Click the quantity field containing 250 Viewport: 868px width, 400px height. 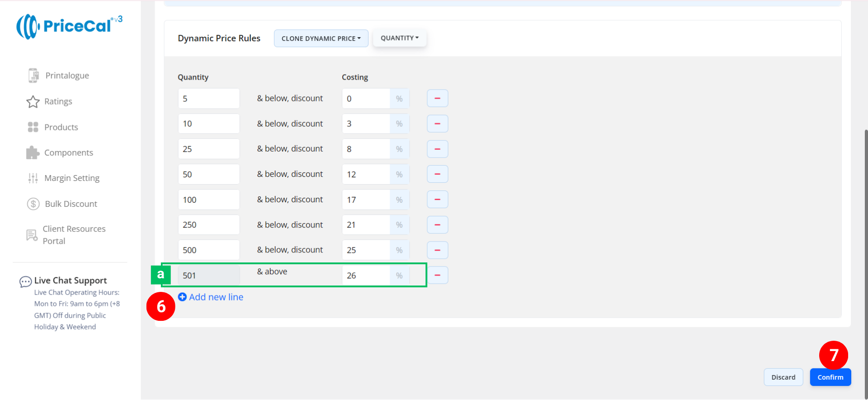click(208, 225)
